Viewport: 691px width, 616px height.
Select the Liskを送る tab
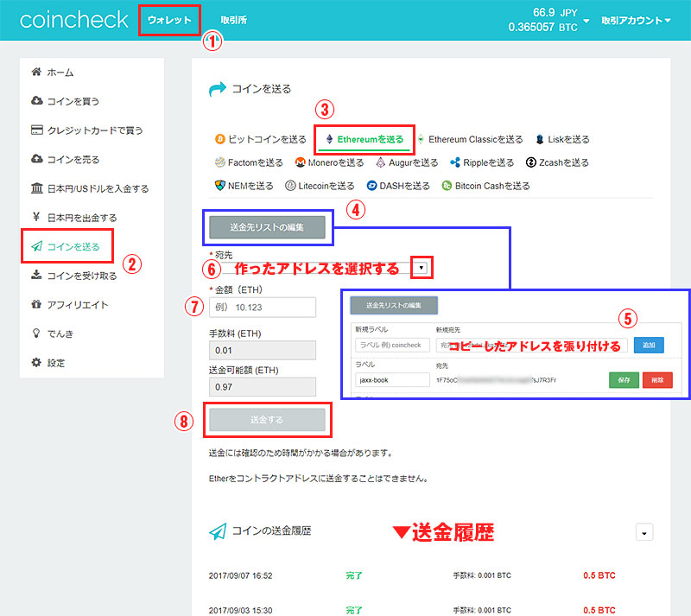pos(563,139)
